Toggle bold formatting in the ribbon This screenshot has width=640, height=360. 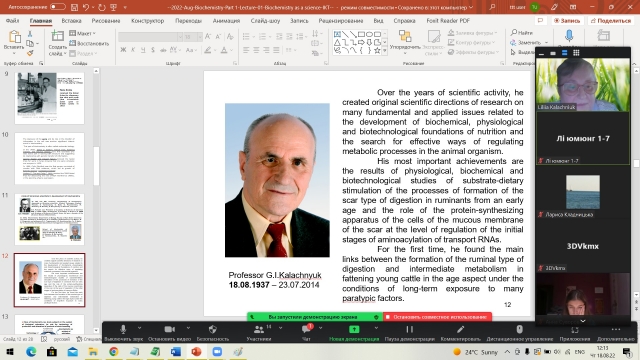click(x=123, y=50)
